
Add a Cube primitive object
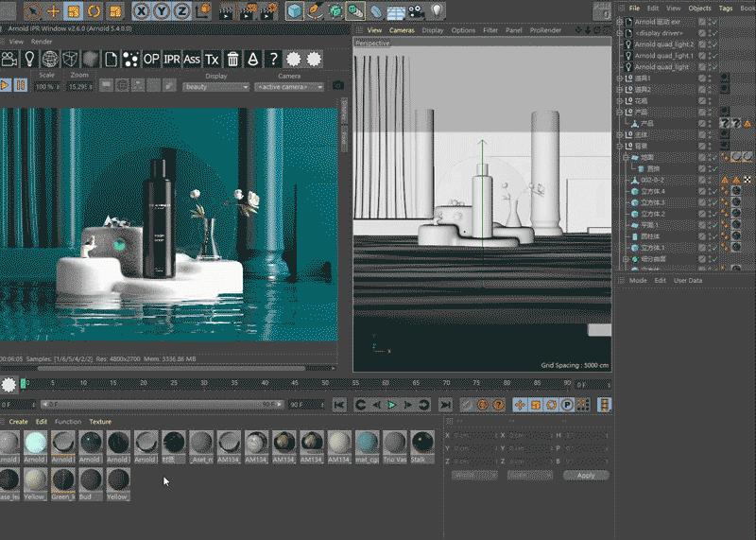click(295, 10)
